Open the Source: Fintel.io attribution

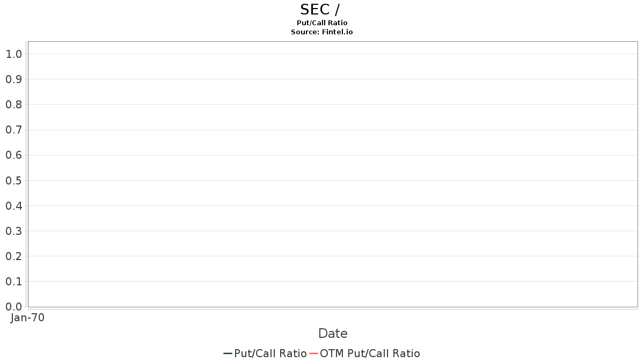[322, 32]
